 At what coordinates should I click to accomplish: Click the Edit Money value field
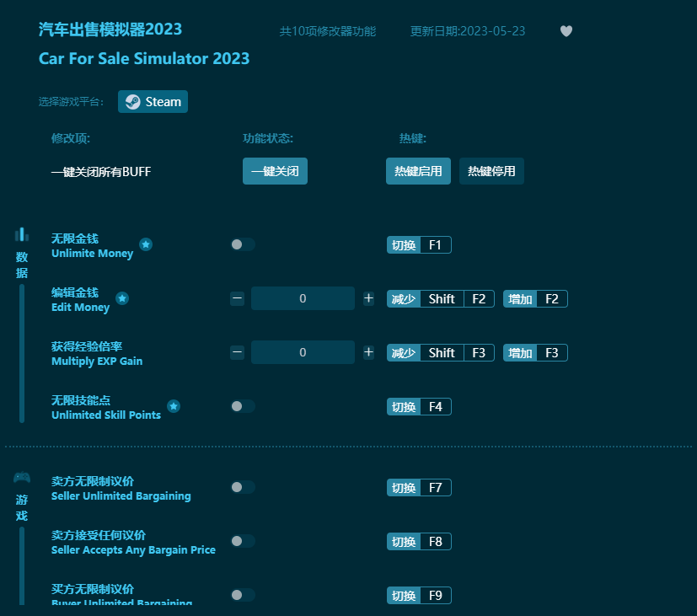(x=303, y=298)
